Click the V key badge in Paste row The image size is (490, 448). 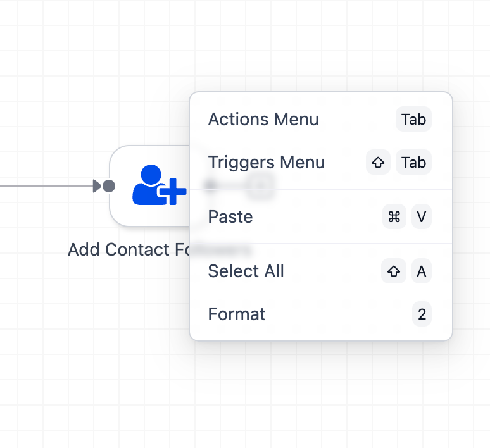(422, 217)
